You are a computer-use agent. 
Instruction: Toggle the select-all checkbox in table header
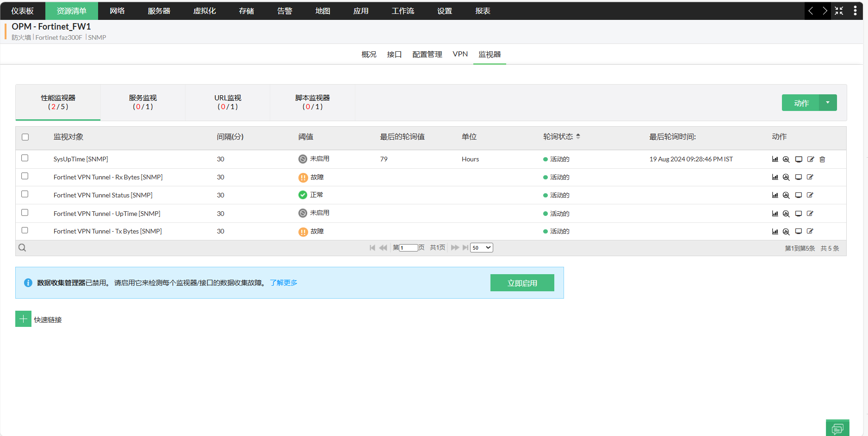click(x=25, y=137)
